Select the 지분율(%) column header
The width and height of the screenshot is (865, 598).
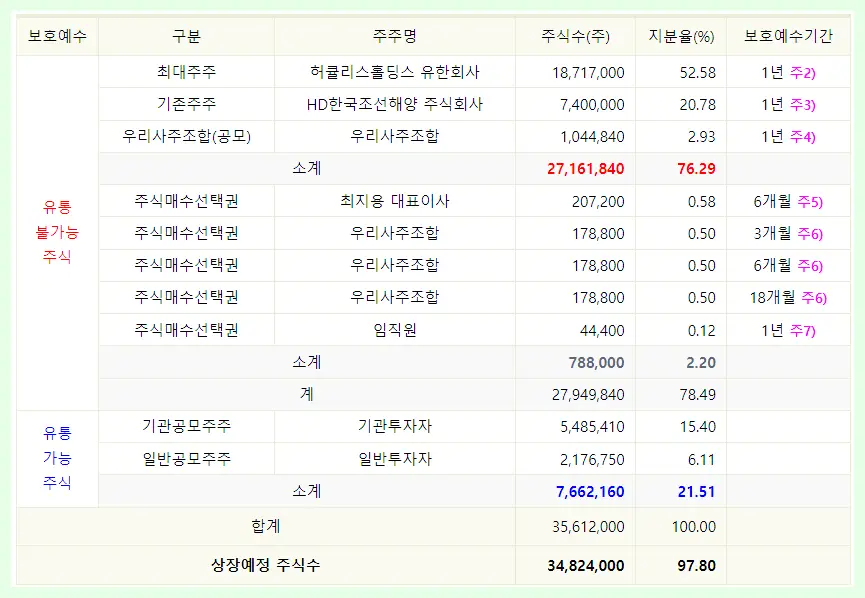click(x=681, y=35)
